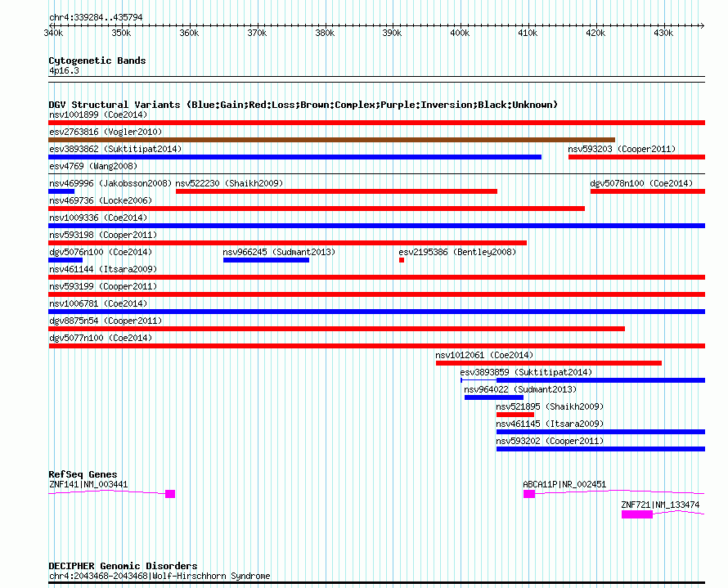Screen dimensions: 728x588
Task: Click the dgv5076n100 (Coe2014) label
Action: [101, 252]
